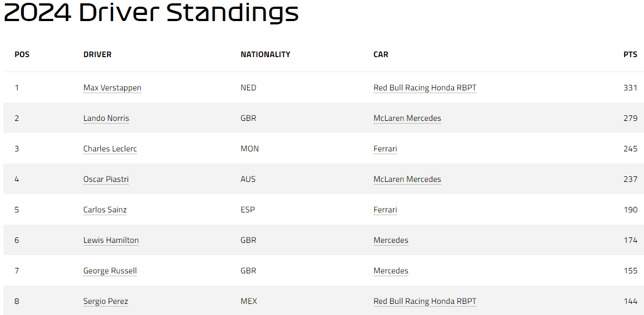Follow Russell's Mercedes team link
The height and width of the screenshot is (315, 644).
391,271
